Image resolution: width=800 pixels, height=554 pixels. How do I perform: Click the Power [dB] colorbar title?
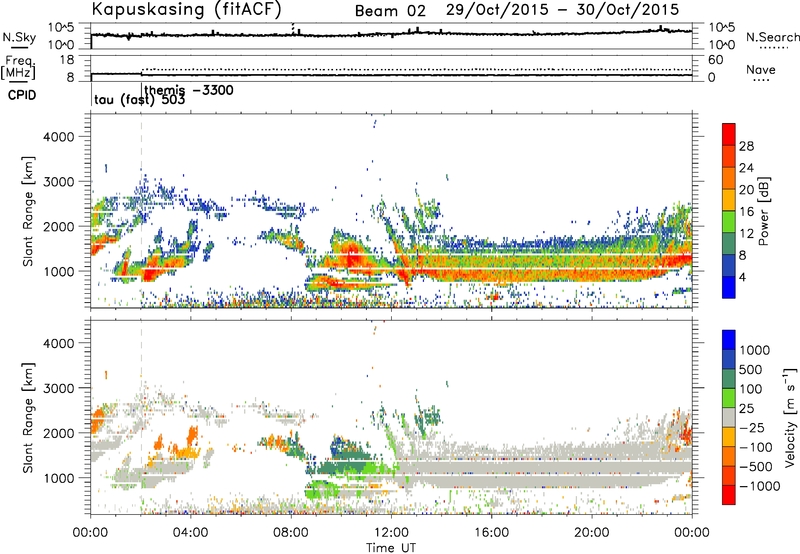[763, 211]
